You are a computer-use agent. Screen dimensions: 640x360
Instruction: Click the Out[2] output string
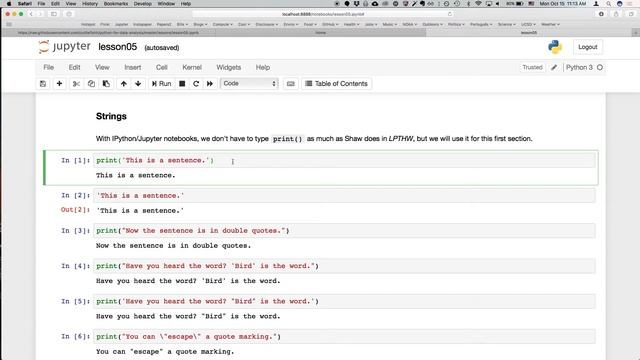click(x=140, y=211)
